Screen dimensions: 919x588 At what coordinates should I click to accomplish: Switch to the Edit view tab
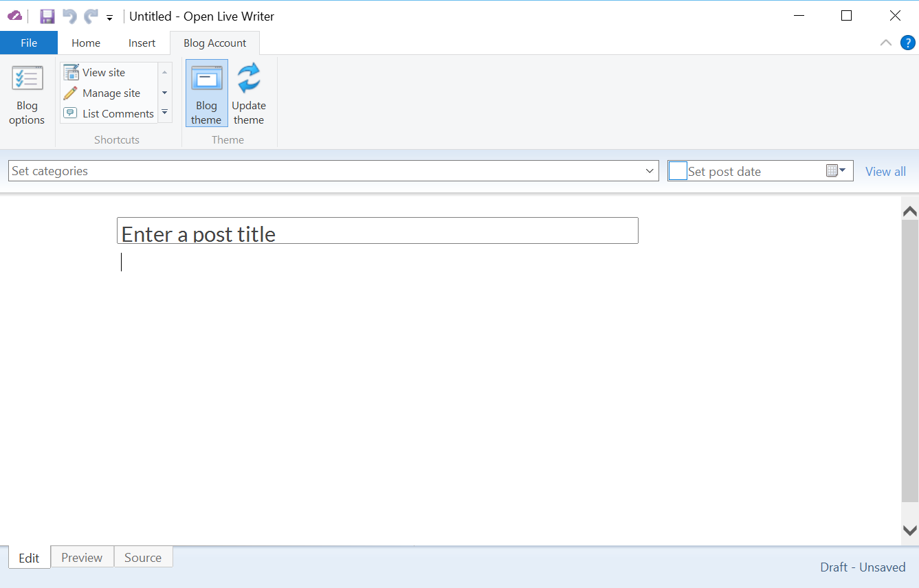(x=29, y=558)
